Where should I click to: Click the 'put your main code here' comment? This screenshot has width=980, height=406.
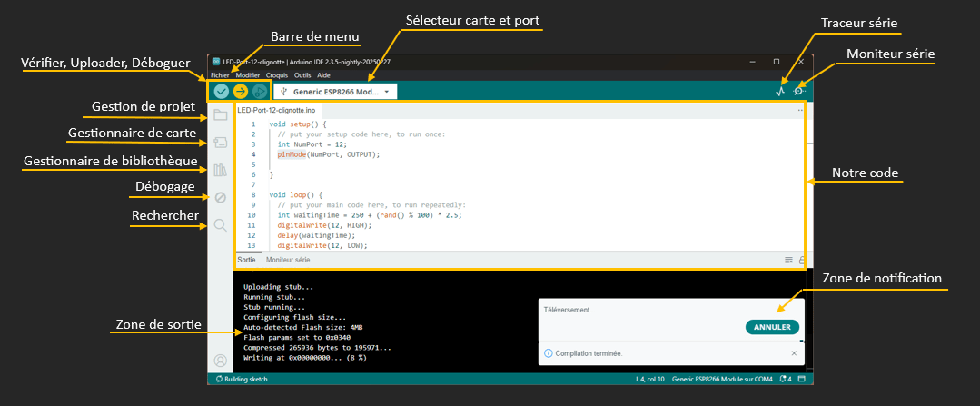pyautogui.click(x=371, y=205)
